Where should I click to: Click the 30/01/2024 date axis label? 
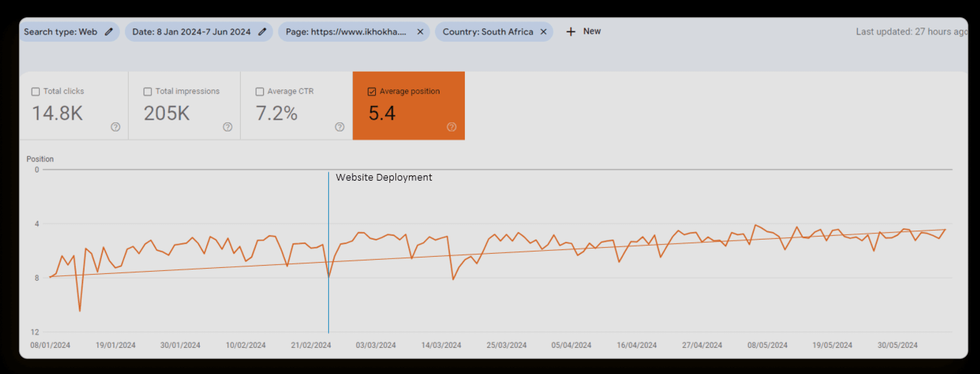point(180,345)
